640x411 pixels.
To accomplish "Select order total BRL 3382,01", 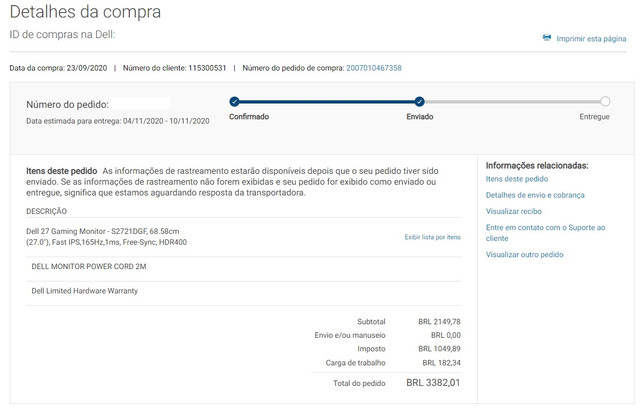I will (x=433, y=383).
